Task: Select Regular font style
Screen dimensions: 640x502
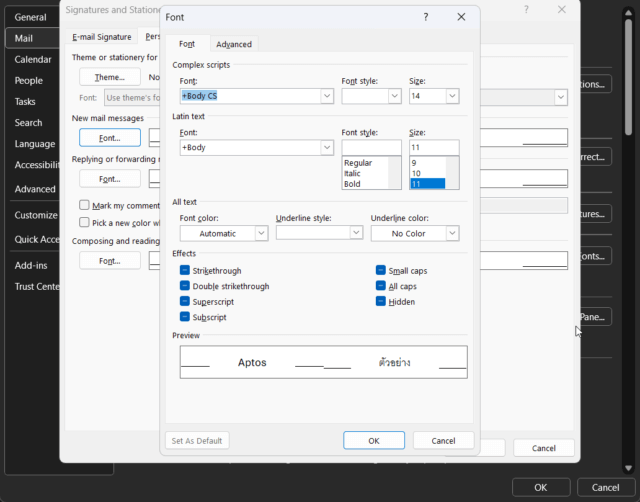Action: coord(358,163)
